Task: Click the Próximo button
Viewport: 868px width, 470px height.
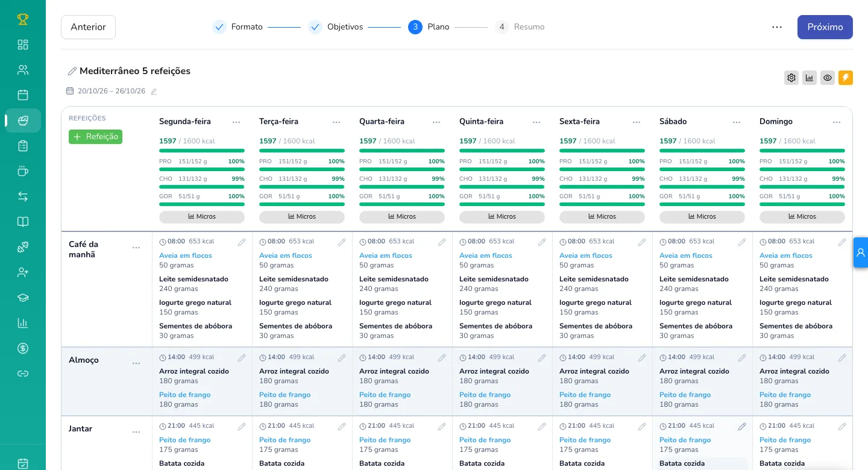Action: (825, 27)
